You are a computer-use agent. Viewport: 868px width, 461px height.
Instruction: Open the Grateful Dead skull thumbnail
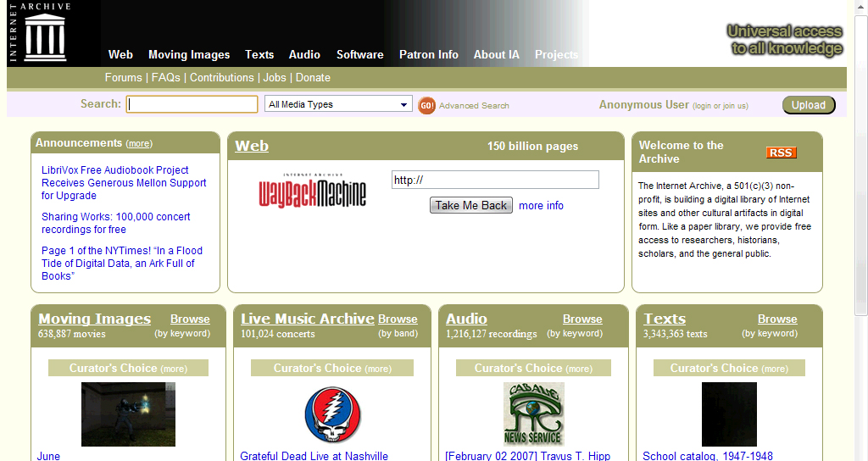332,414
